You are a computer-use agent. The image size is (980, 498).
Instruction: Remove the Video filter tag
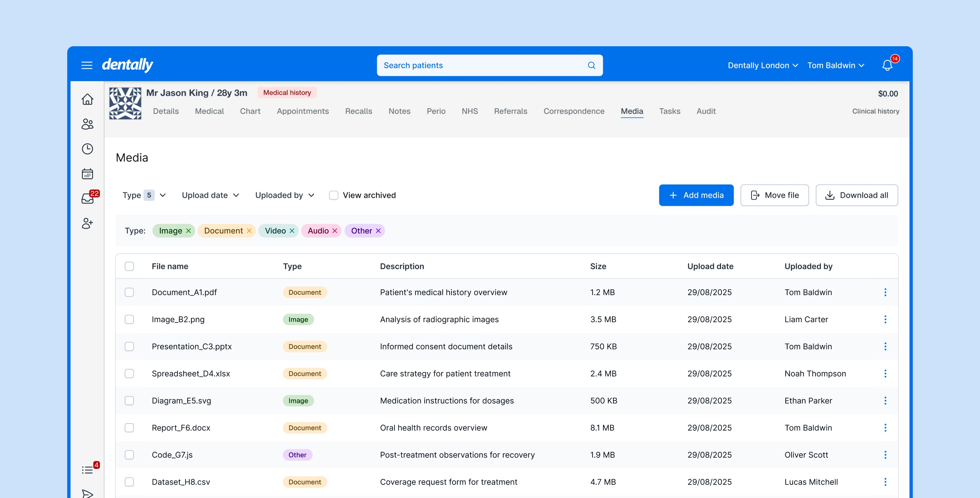pos(292,231)
